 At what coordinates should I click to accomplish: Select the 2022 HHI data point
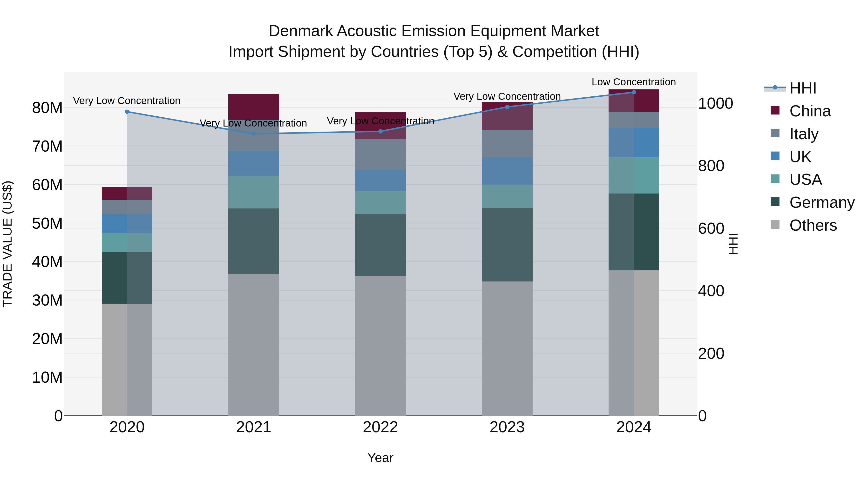click(380, 131)
